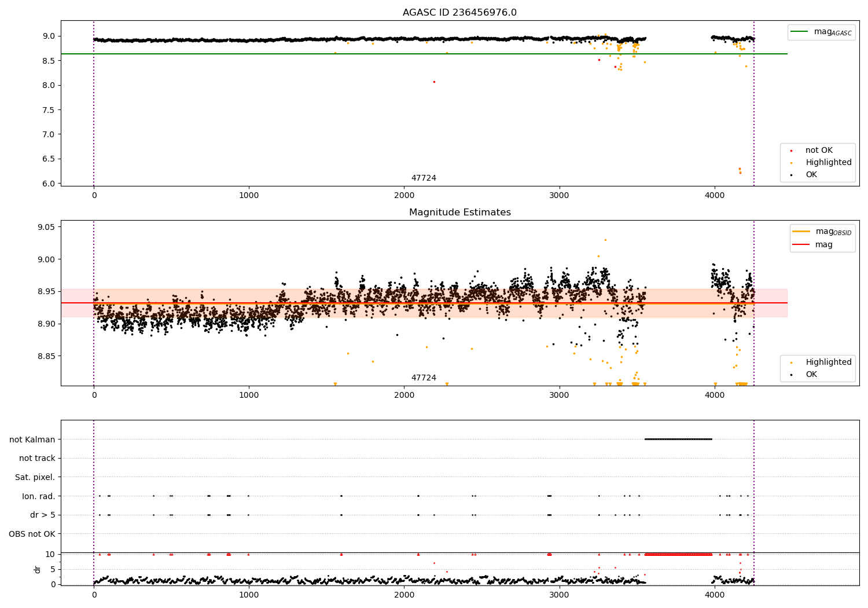Click the 'OBS not OK' y-axis label
Image resolution: width=868 pixels, height=608 pixels.
pos(32,534)
